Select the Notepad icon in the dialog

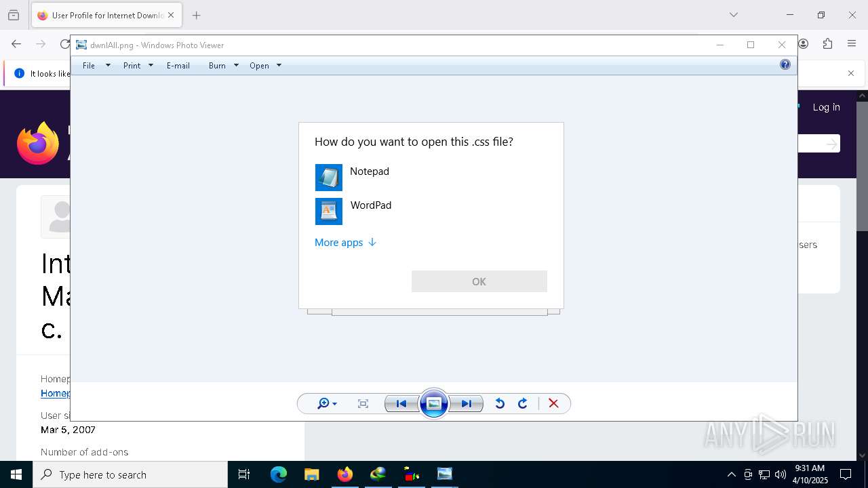(329, 178)
